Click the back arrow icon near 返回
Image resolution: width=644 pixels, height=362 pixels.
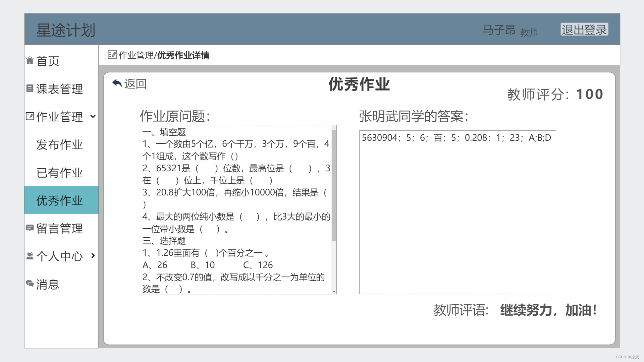tap(117, 83)
